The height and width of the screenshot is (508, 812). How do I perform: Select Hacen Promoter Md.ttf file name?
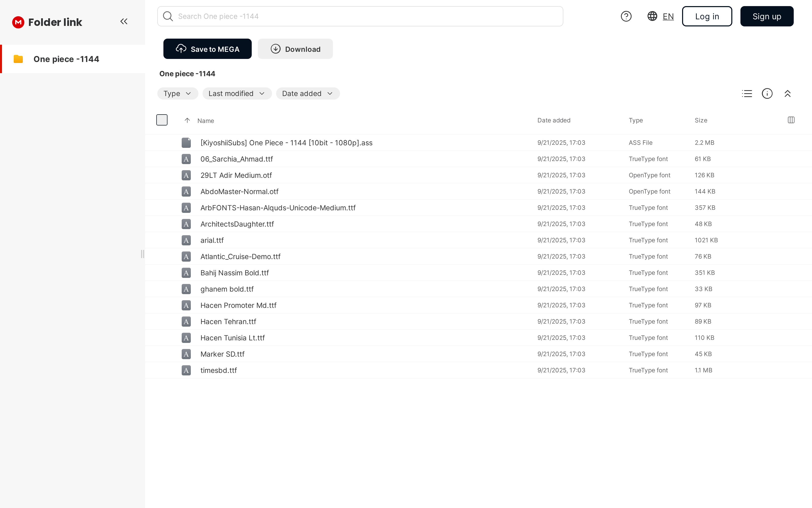[x=238, y=305]
